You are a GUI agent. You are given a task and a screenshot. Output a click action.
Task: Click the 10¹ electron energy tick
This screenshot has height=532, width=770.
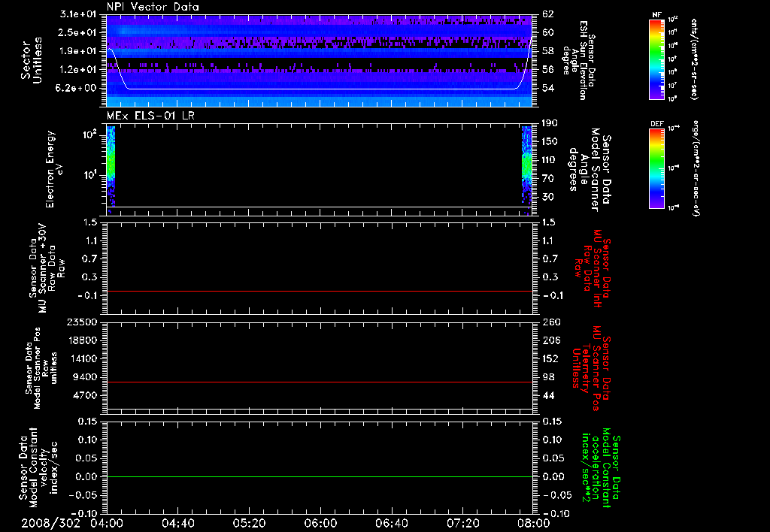(x=89, y=175)
